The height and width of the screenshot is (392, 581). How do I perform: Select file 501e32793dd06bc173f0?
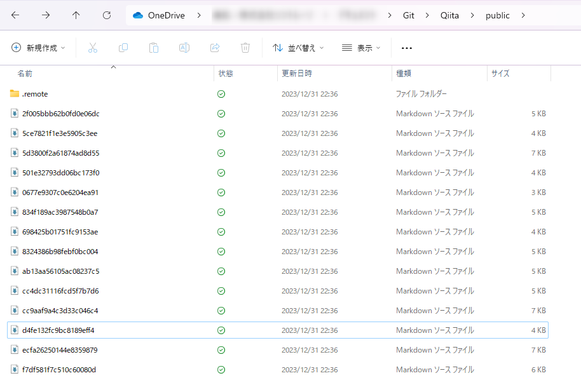[x=61, y=173]
